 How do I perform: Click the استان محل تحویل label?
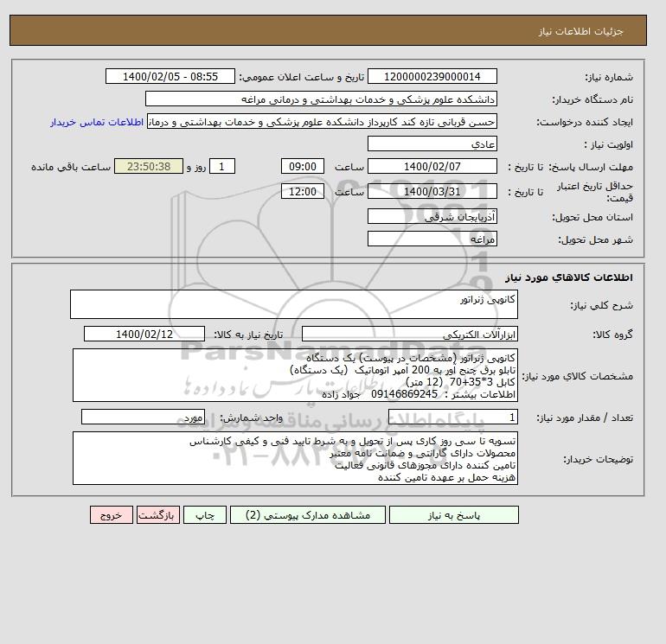tap(592, 217)
